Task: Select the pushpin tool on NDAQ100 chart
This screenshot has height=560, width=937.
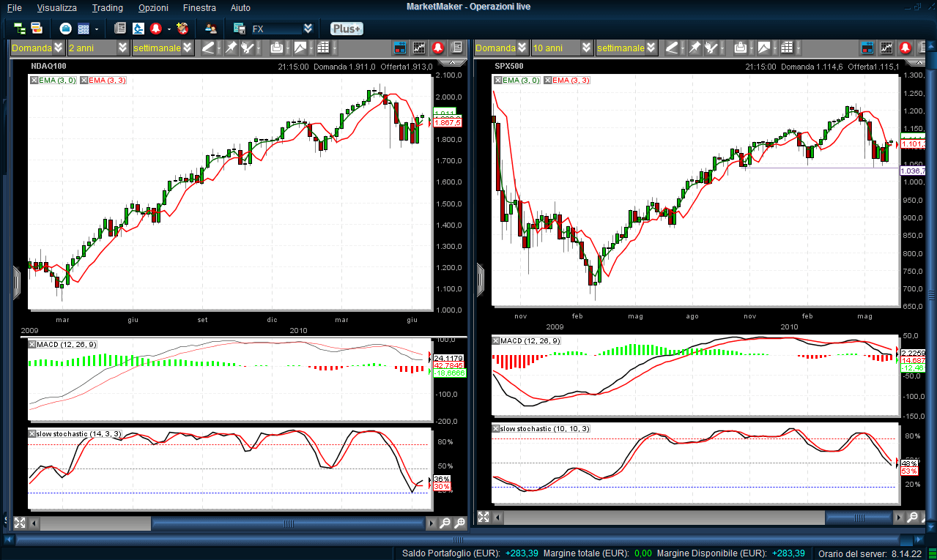Action: click(x=231, y=48)
